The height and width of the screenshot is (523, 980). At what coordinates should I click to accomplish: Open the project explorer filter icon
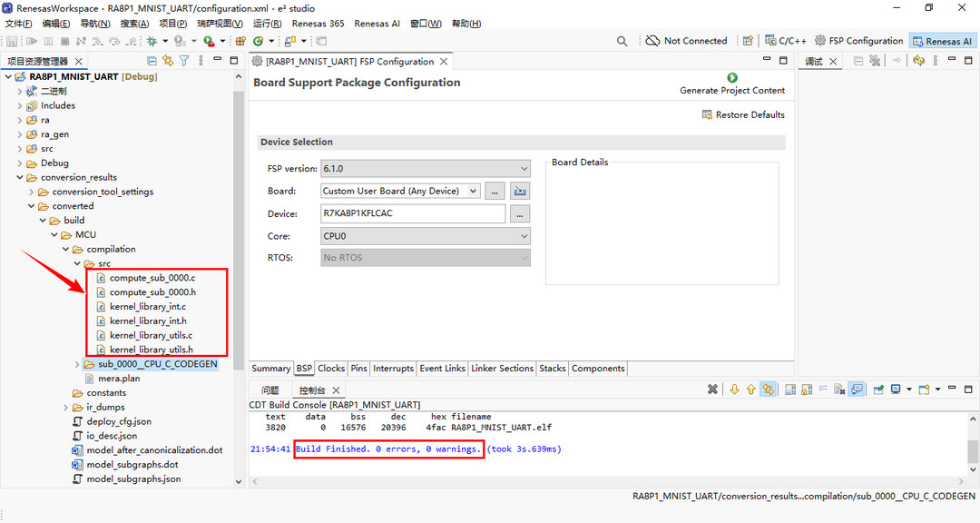184,61
